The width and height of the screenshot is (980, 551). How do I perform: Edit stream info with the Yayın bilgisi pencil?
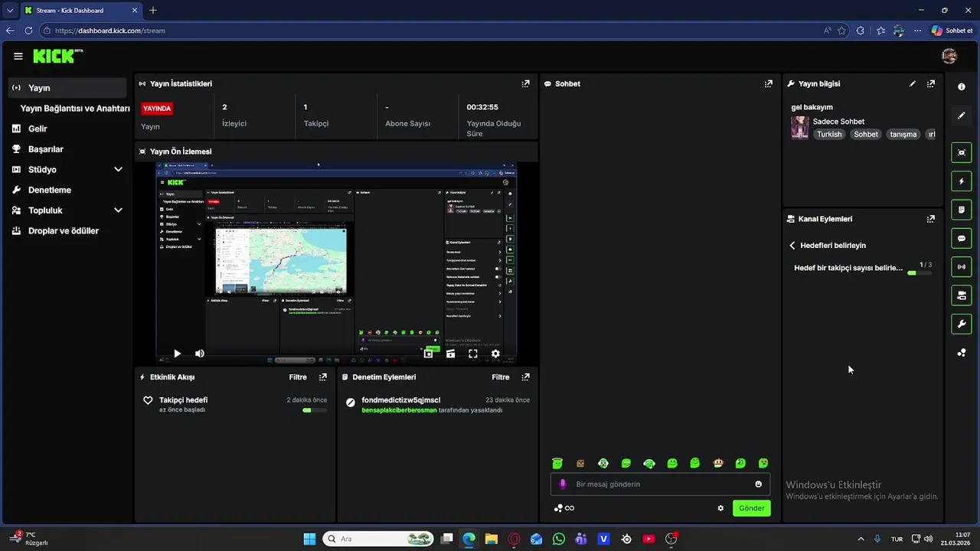pos(912,83)
